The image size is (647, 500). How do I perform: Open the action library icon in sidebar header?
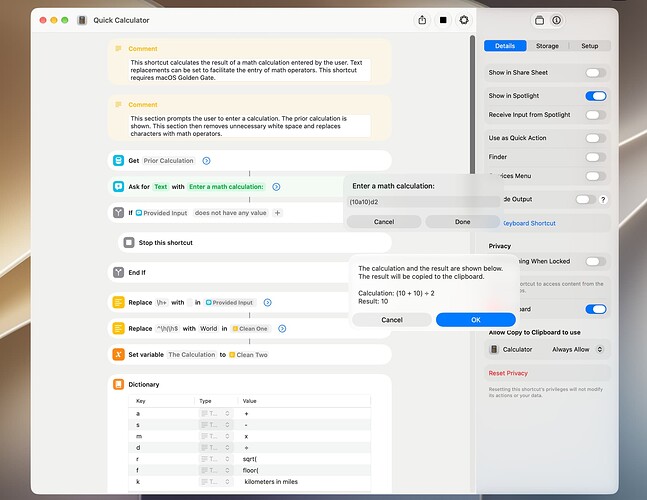coord(539,20)
